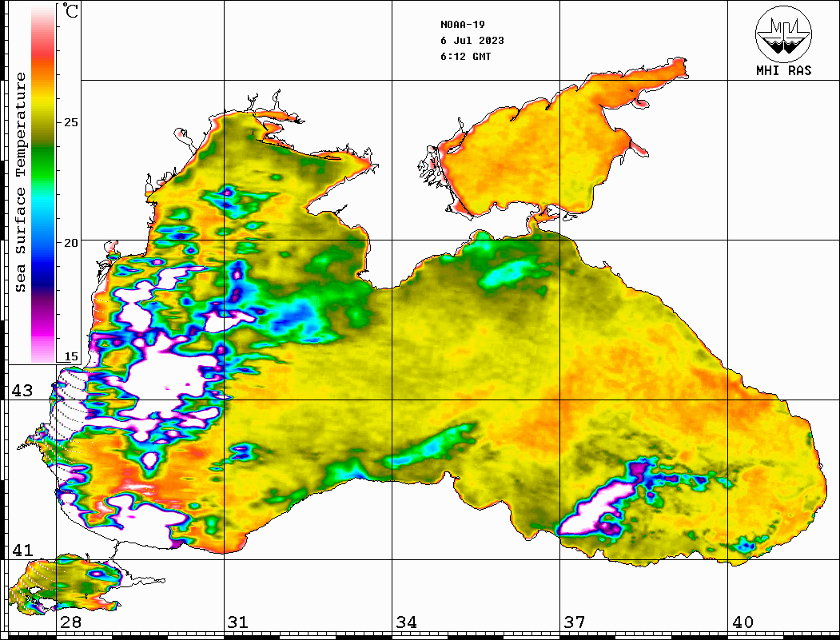Click the 20 tick on color scale
The height and width of the screenshot is (640, 840).
70,243
